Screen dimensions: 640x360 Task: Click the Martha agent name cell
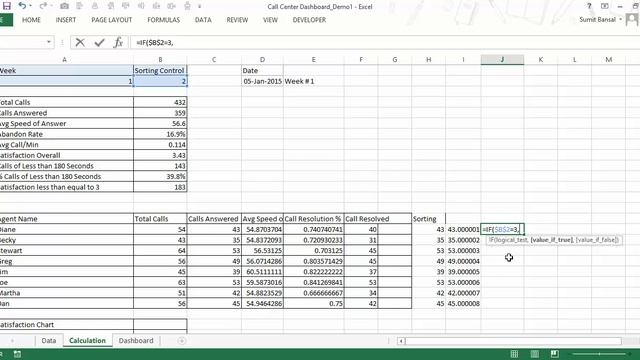[x=67, y=293]
